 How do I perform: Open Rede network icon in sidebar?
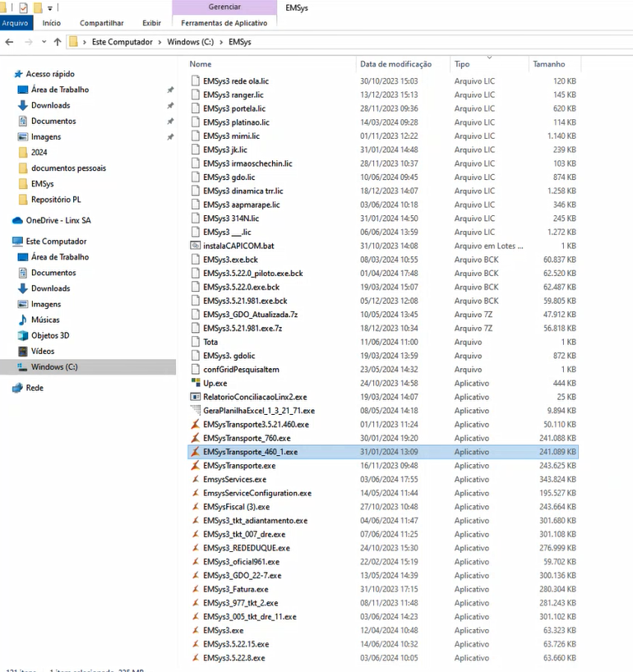click(x=17, y=389)
